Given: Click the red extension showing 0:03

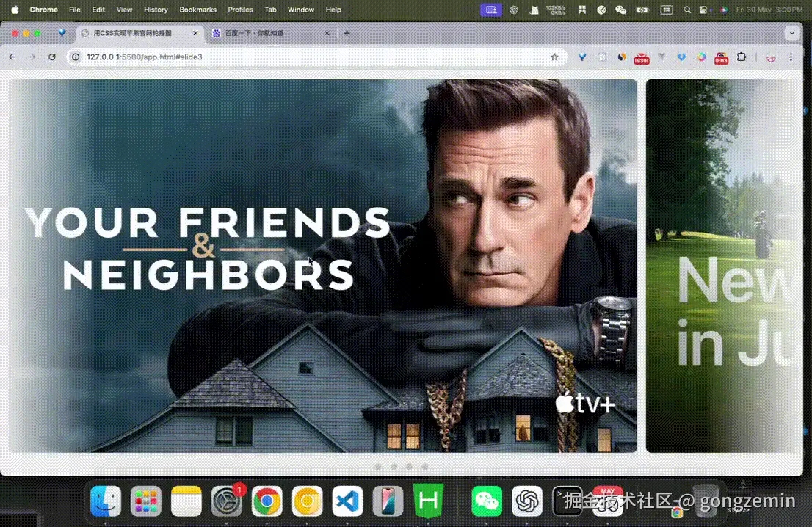Looking at the screenshot, I should (721, 58).
